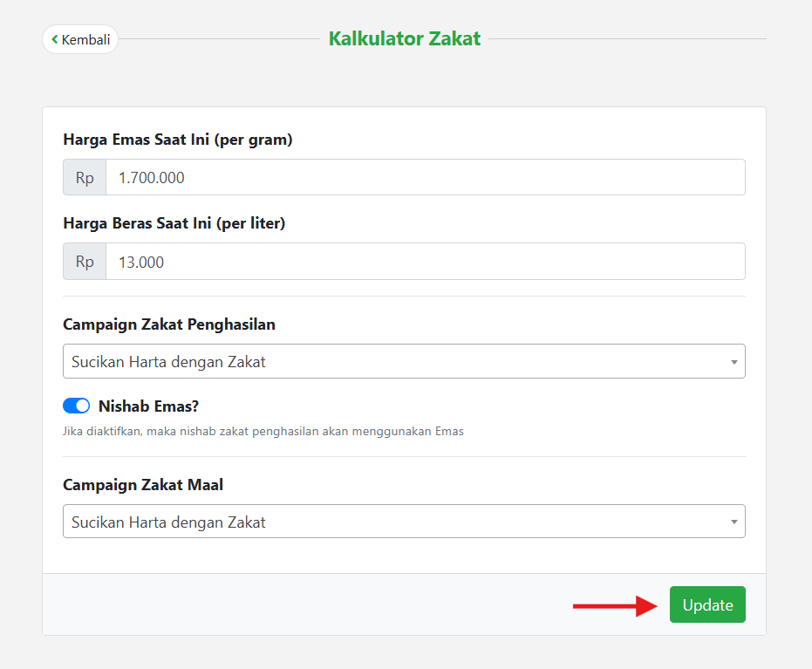The width and height of the screenshot is (812, 669).
Task: Click the Zakat Penghasilan dropdown arrow
Action: [734, 362]
